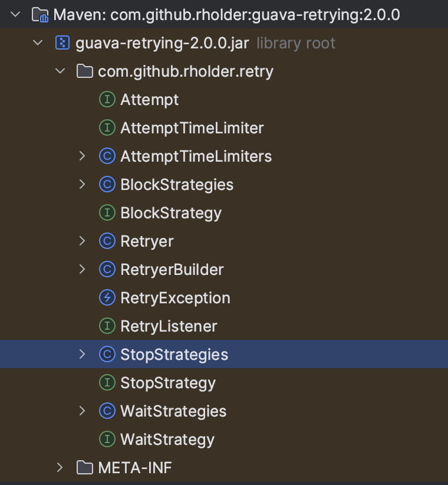
Task: Collapse the com.github.rholder.retry package
Action: point(60,71)
